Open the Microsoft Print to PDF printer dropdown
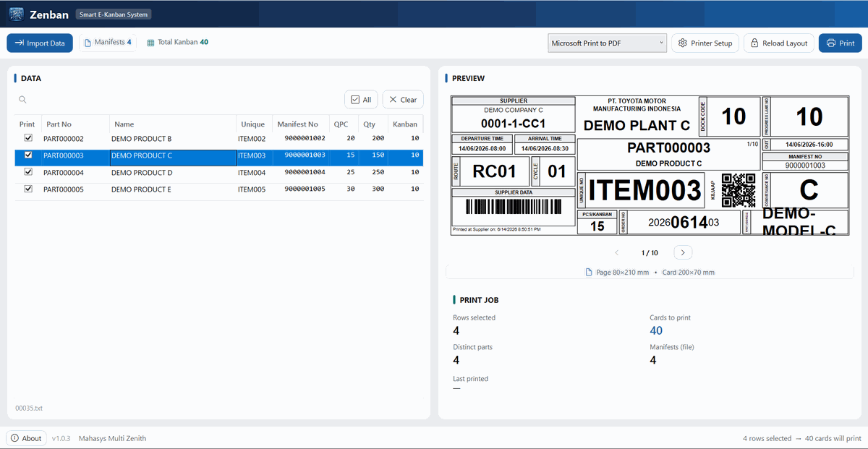 pyautogui.click(x=607, y=43)
